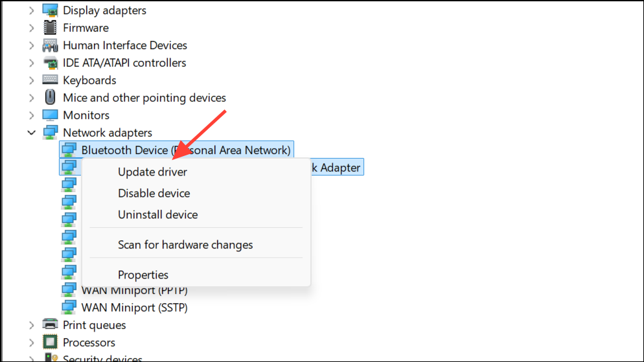Select Disable device in context menu
The height and width of the screenshot is (362, 644).
(154, 193)
